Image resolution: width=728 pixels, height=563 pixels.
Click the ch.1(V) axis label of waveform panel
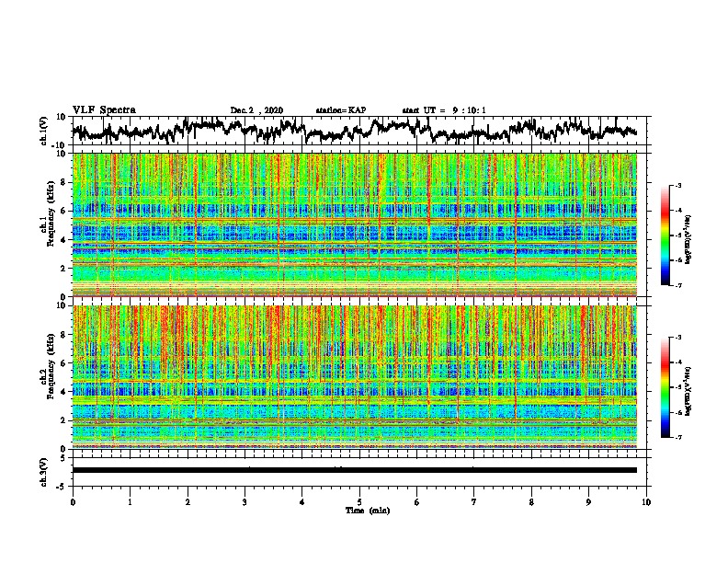[x=45, y=131]
